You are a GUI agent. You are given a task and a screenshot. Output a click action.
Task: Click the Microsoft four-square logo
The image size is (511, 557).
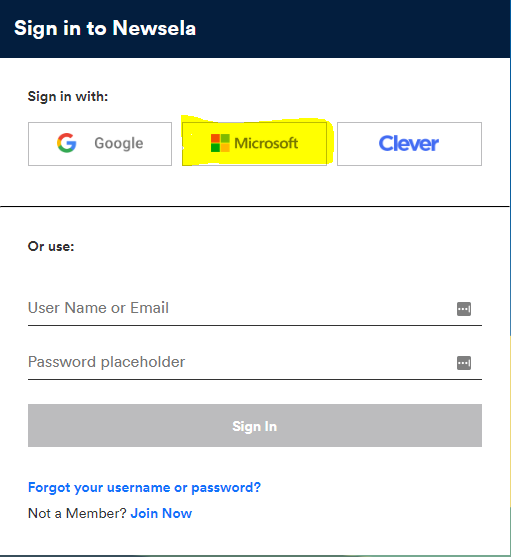(220, 143)
